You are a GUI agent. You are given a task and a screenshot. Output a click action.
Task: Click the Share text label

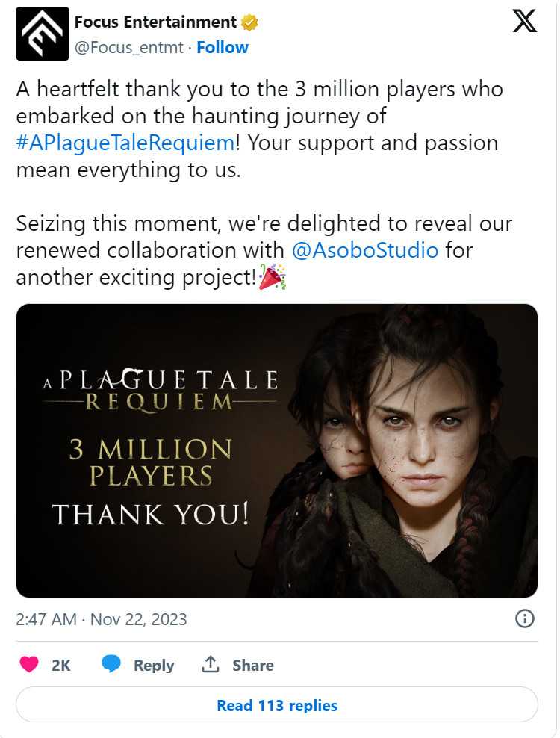point(252,665)
